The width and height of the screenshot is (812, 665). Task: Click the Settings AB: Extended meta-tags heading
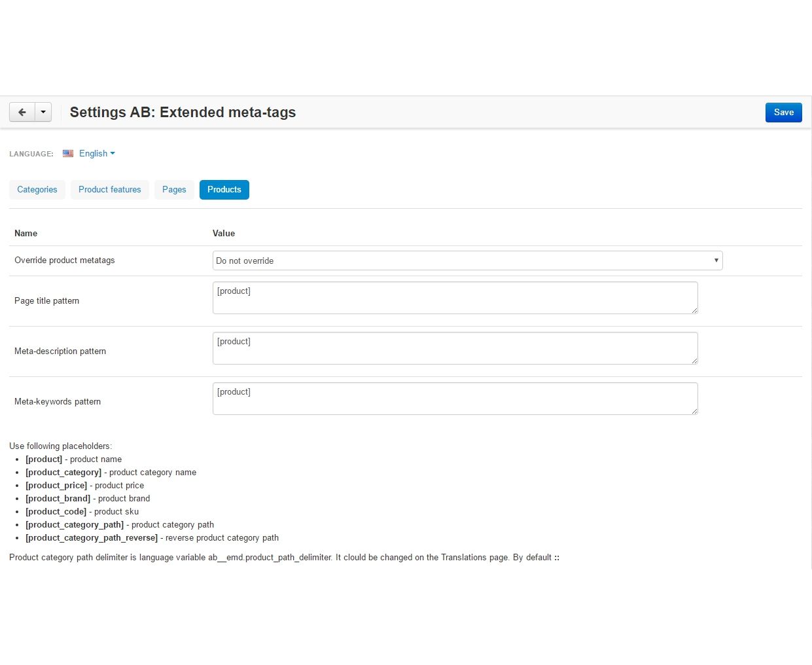[183, 113]
